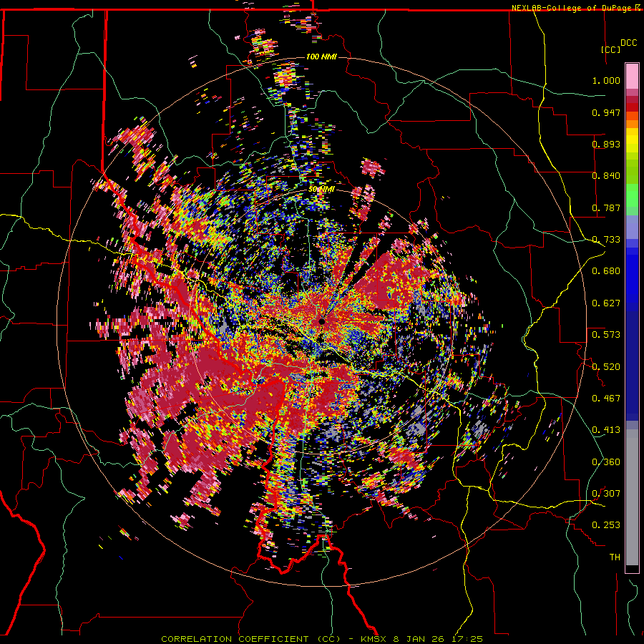Select the 0.787 legend value
The width and height of the screenshot is (644, 644).
click(x=606, y=208)
